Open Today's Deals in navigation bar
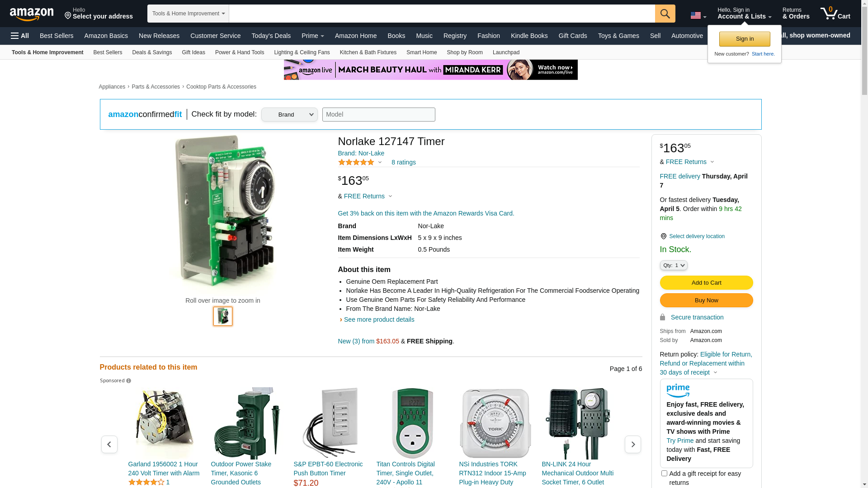Viewport: 868px width, 488px height. tap(271, 36)
